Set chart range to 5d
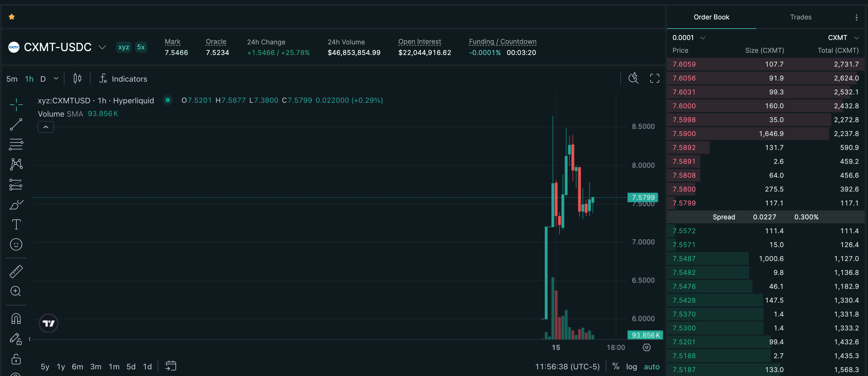Screen dimensions: 868x376 pos(131,367)
